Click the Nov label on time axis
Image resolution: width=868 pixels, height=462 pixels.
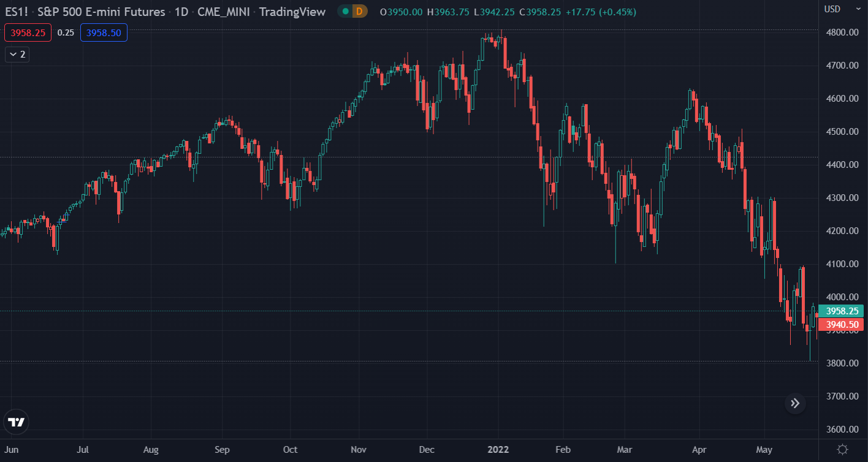coord(359,450)
